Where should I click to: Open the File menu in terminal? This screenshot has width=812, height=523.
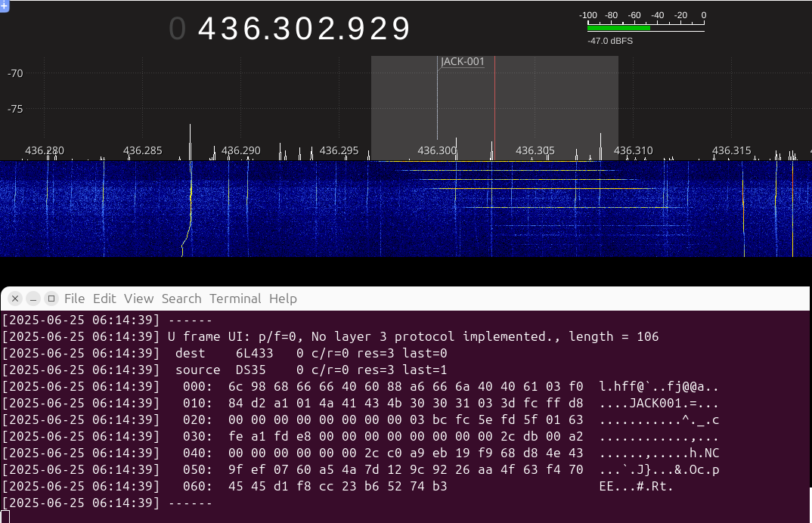(x=74, y=299)
